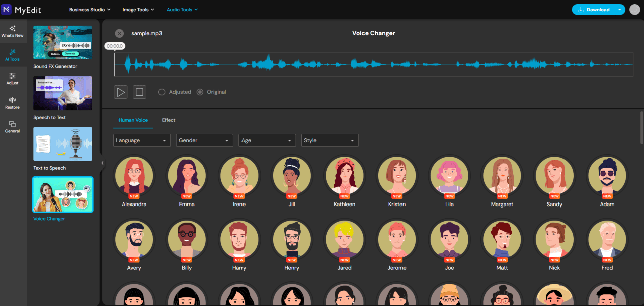Select the Fred voice avatar

[607, 239]
